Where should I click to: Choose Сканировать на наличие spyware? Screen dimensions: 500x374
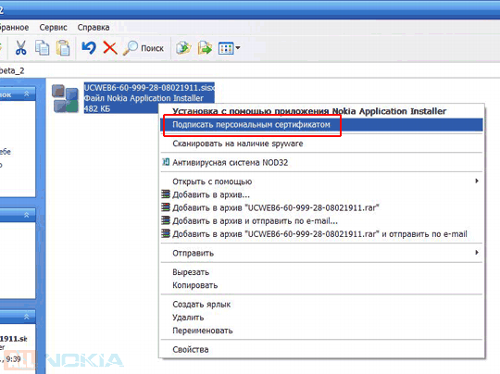pos(322,144)
